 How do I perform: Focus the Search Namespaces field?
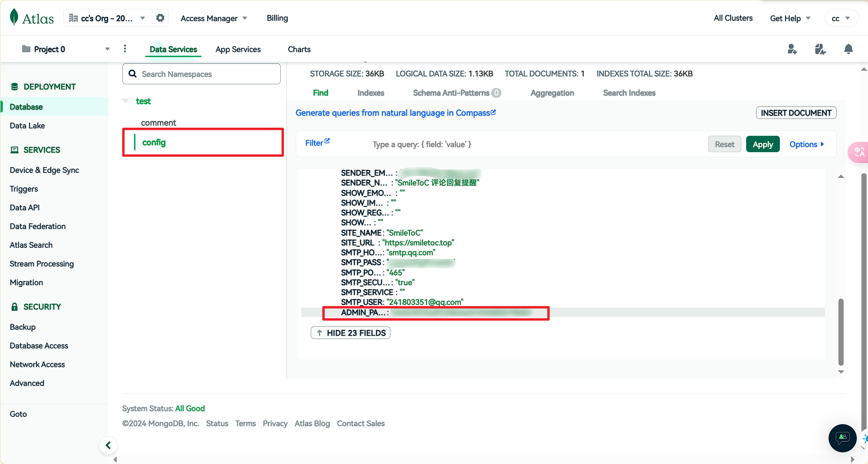(x=202, y=74)
